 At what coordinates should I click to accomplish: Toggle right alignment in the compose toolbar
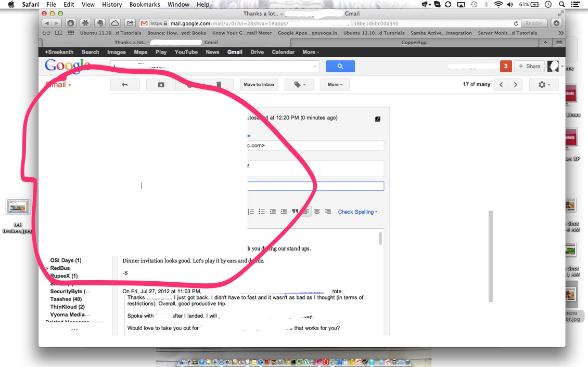pyautogui.click(x=328, y=212)
